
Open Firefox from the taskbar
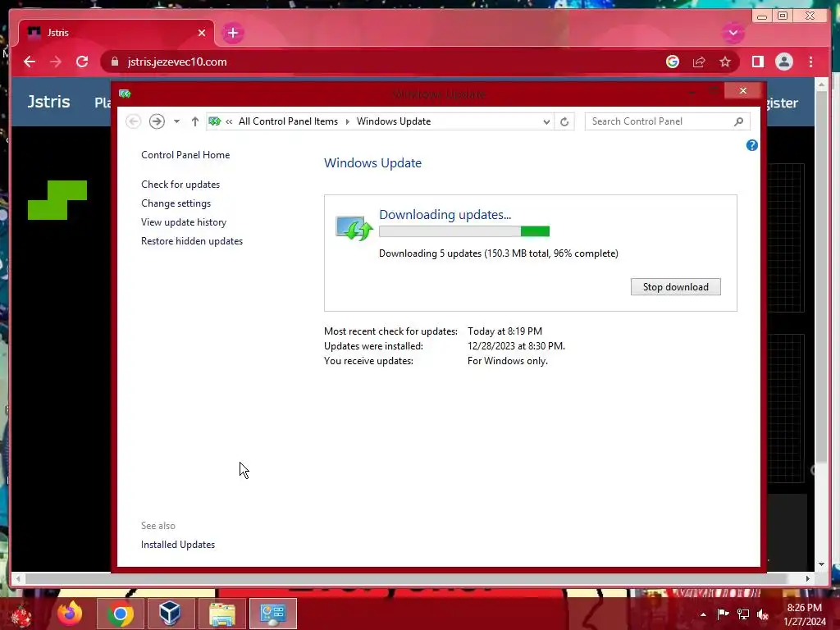coord(71,614)
